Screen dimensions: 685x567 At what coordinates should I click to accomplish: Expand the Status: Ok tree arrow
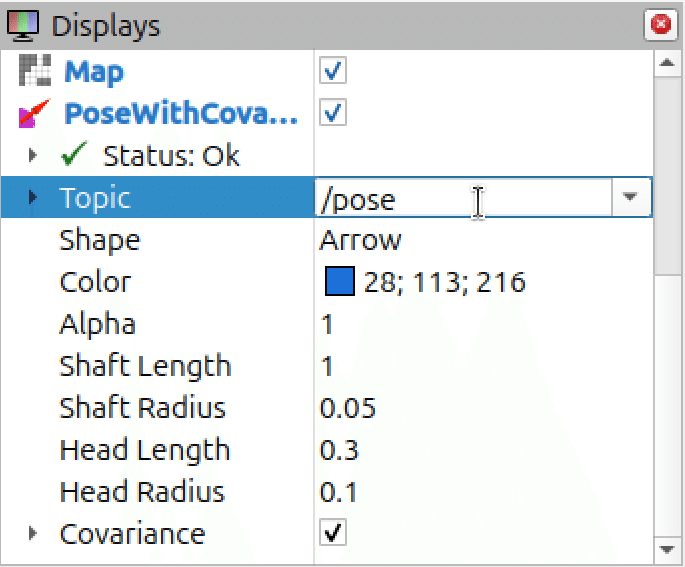33,156
